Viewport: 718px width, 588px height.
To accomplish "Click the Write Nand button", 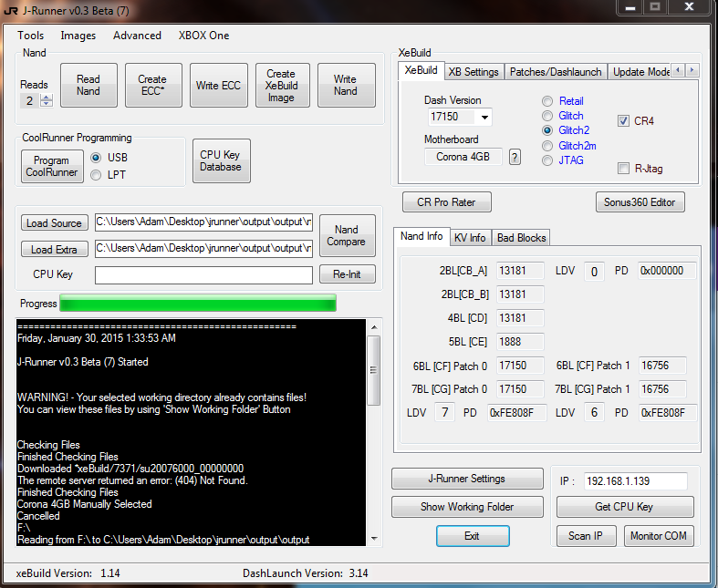I will click(346, 85).
